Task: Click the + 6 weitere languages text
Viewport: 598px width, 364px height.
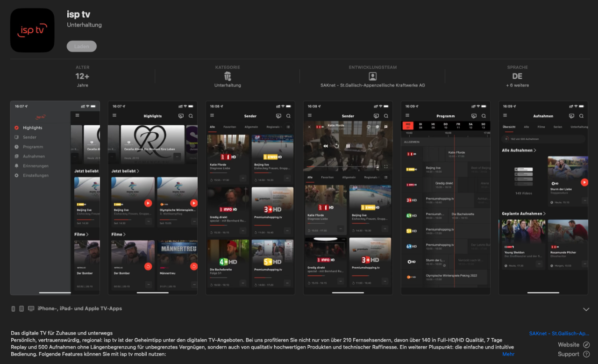Action: pyautogui.click(x=517, y=86)
